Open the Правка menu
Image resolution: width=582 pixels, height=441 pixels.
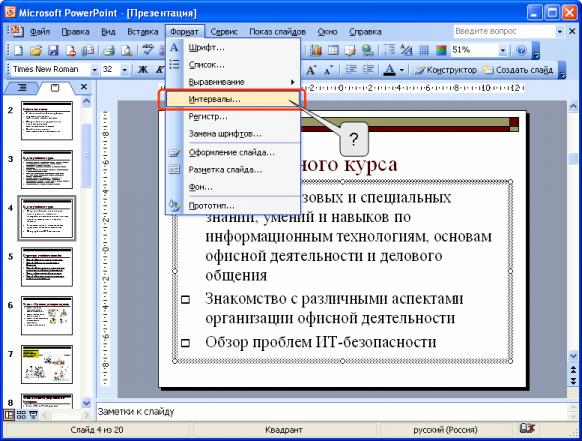coord(75,32)
